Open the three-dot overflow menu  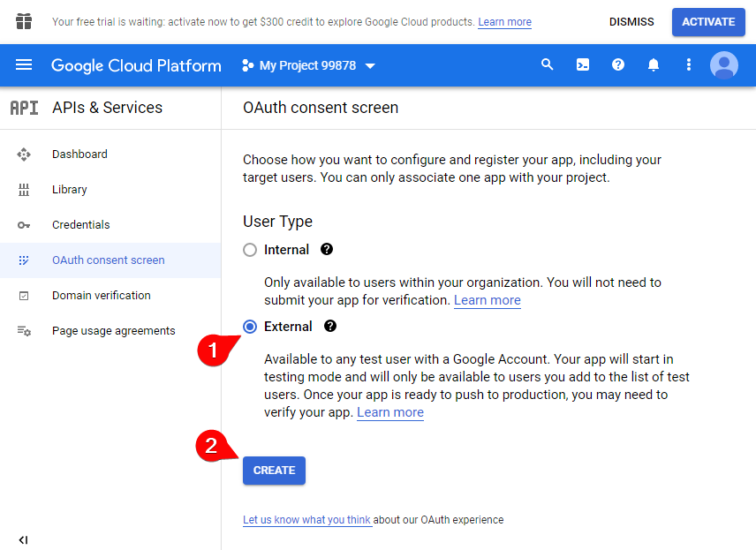[x=689, y=64]
